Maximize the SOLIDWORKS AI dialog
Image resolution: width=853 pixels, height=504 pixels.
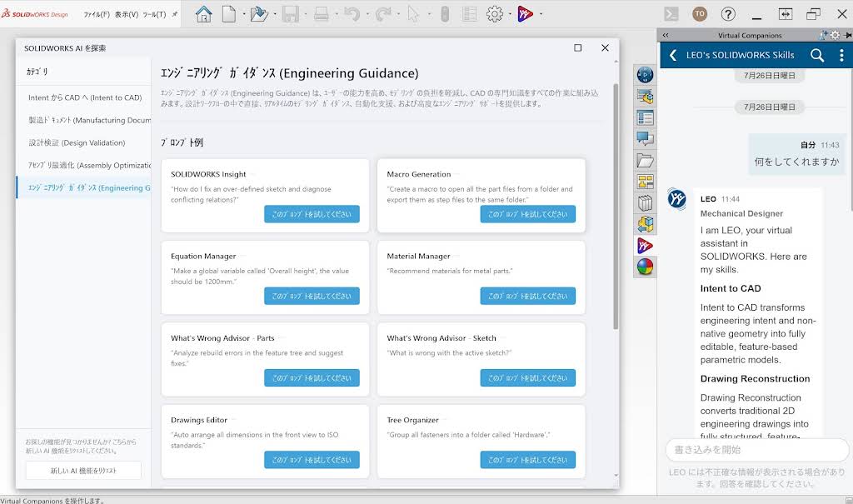point(578,47)
